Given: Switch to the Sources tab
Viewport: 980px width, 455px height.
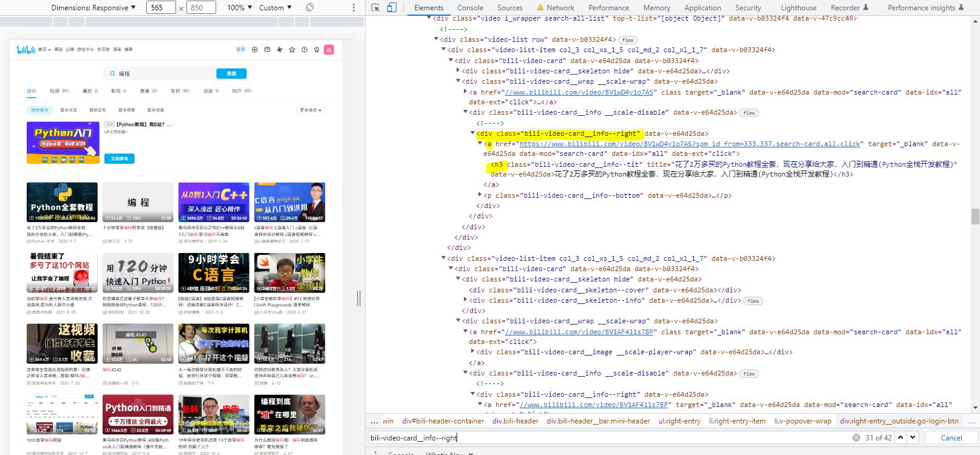Looking at the screenshot, I should coord(509,8).
